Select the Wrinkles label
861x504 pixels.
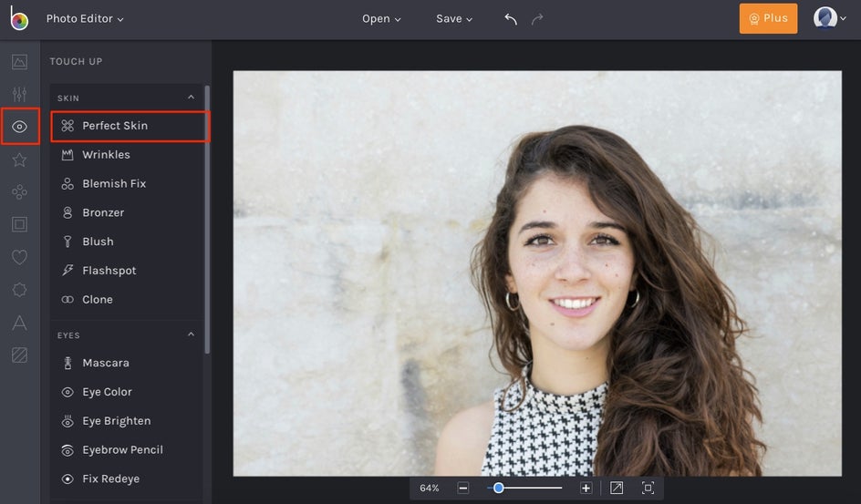106,155
